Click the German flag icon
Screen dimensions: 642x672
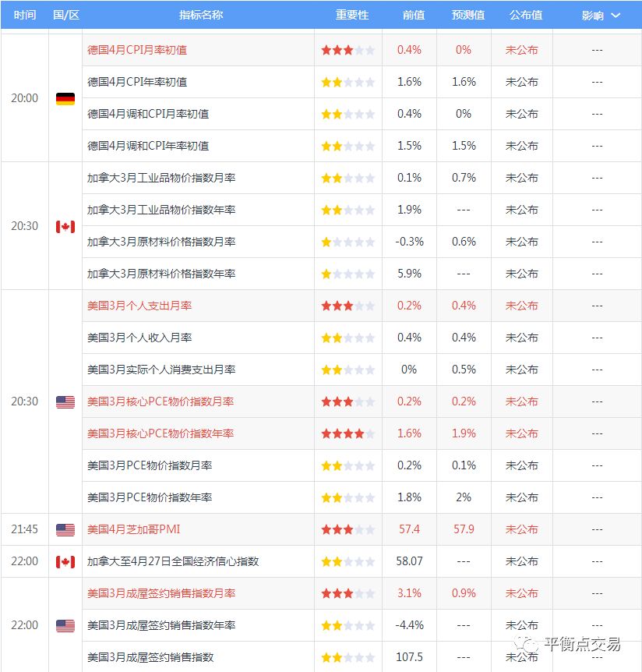(x=65, y=97)
